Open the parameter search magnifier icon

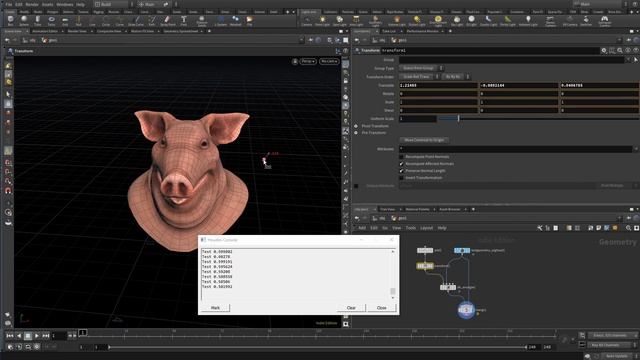(620, 50)
